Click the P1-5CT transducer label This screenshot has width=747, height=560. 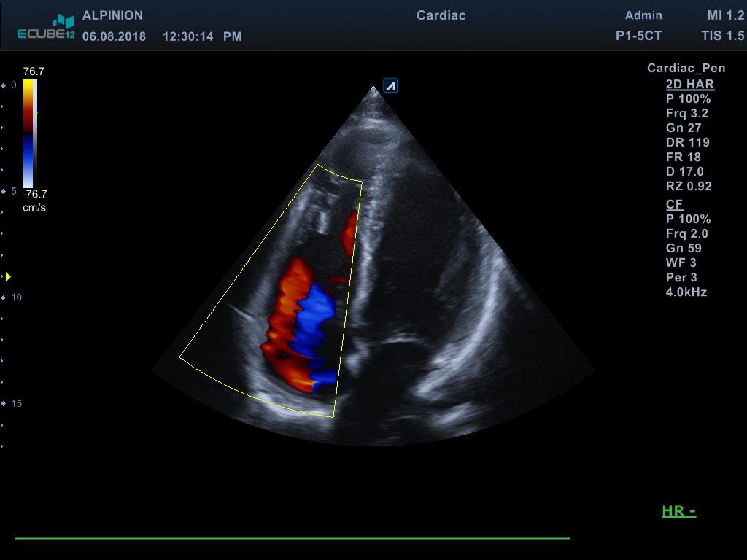coord(638,36)
